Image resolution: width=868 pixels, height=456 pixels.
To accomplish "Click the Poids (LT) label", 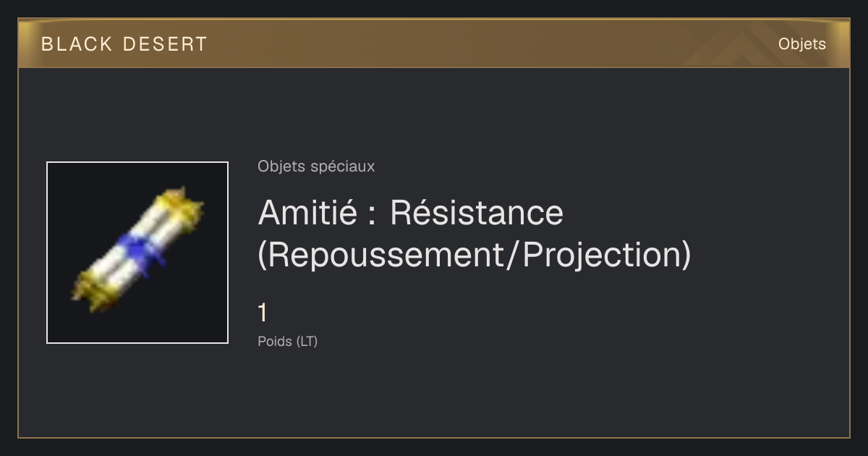I will (288, 341).
